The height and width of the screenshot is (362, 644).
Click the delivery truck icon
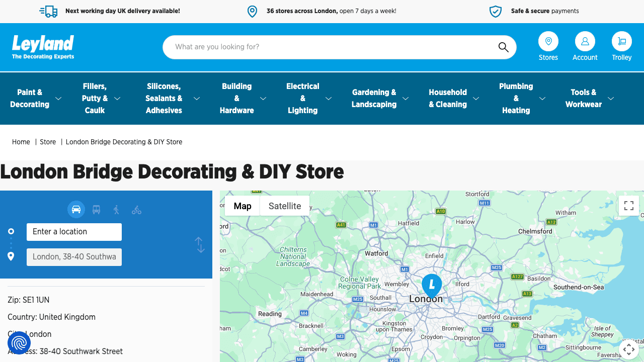[48, 11]
